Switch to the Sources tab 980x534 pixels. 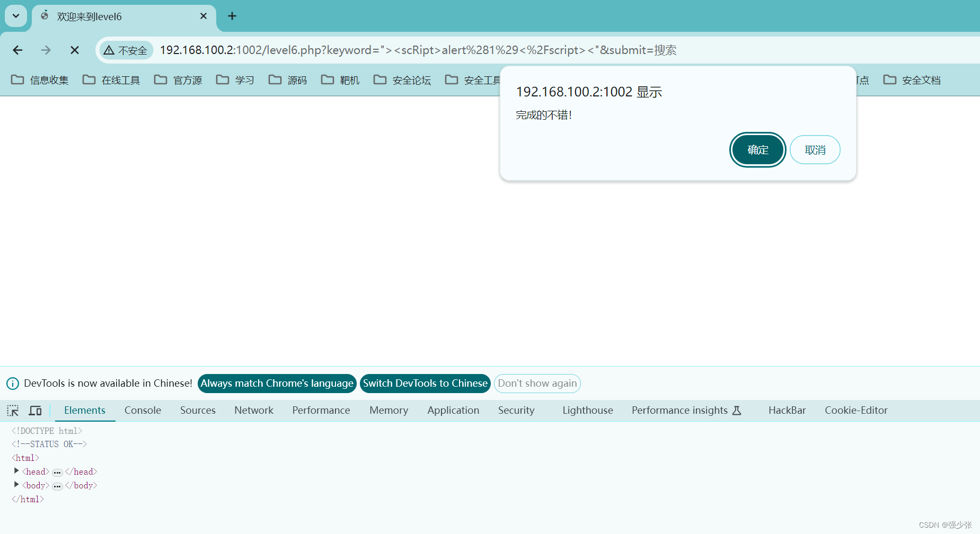click(x=198, y=411)
